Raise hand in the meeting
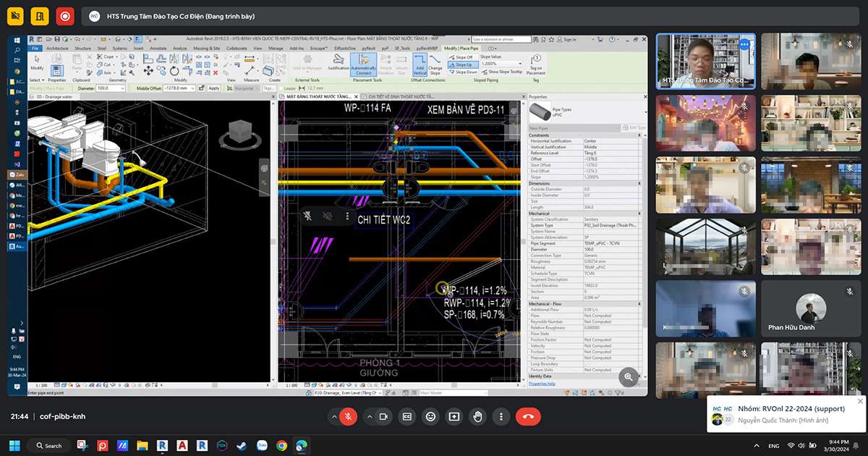 point(477,416)
